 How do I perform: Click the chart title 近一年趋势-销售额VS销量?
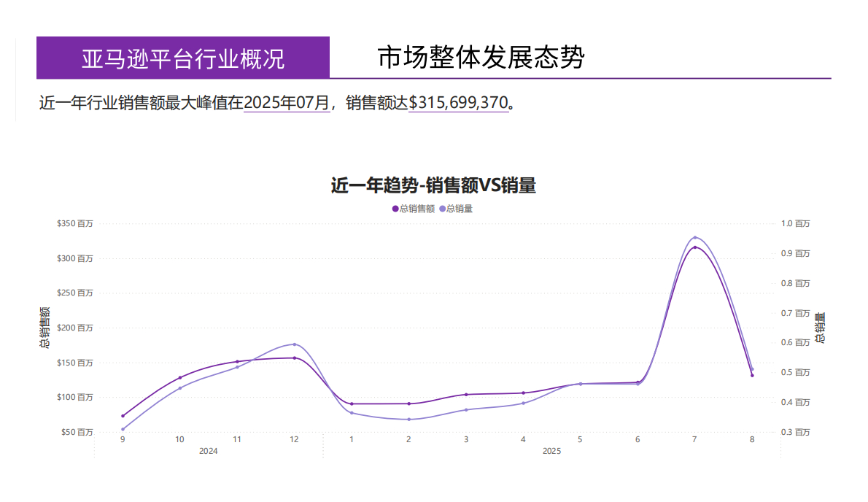pyautogui.click(x=434, y=186)
